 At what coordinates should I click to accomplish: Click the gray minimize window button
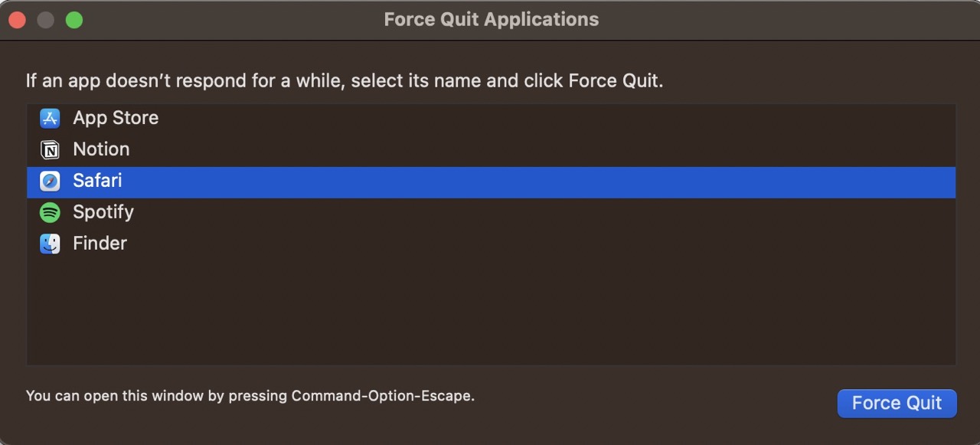[45, 20]
